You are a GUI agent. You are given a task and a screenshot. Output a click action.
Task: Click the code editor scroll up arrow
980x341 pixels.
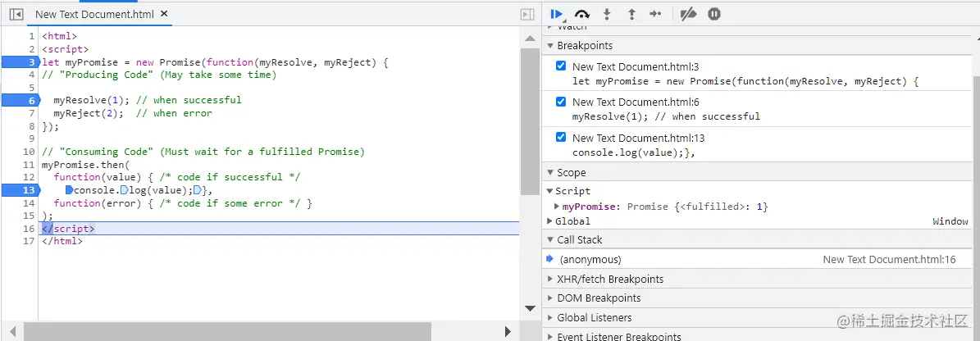[530, 39]
